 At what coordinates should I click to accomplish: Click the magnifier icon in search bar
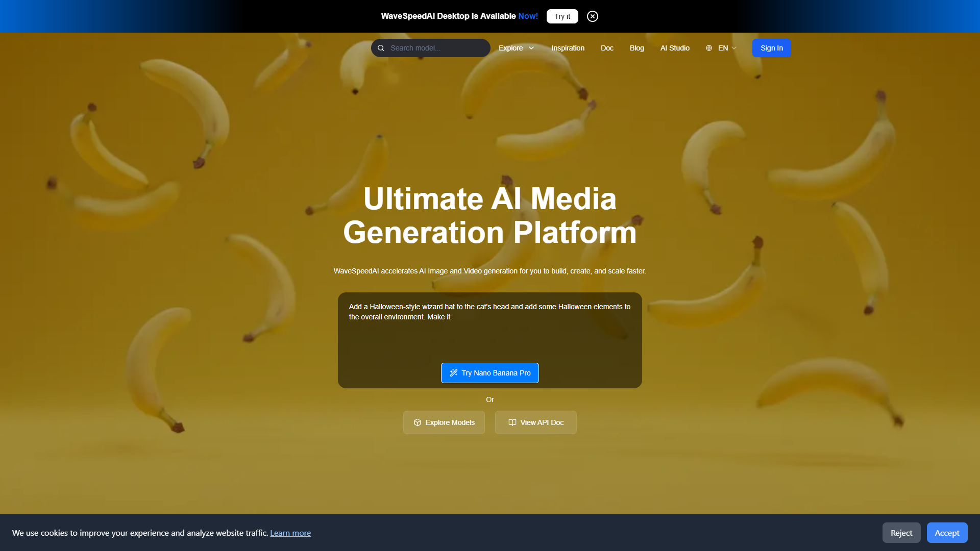point(381,48)
